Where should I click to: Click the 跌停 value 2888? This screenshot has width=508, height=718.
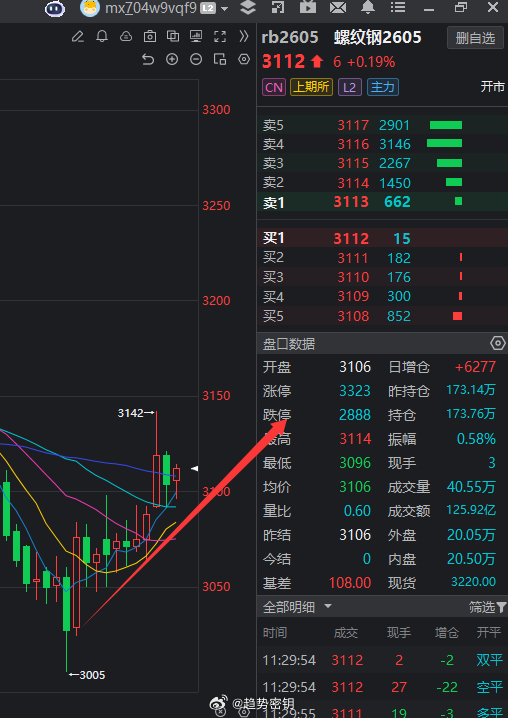click(x=355, y=415)
